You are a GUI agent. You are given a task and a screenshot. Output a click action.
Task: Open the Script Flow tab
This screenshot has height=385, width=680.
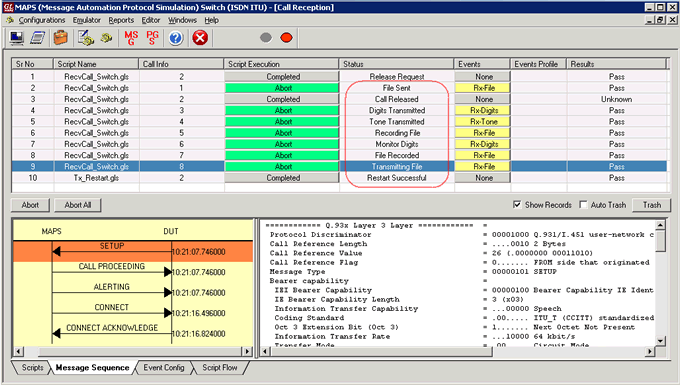point(219,368)
